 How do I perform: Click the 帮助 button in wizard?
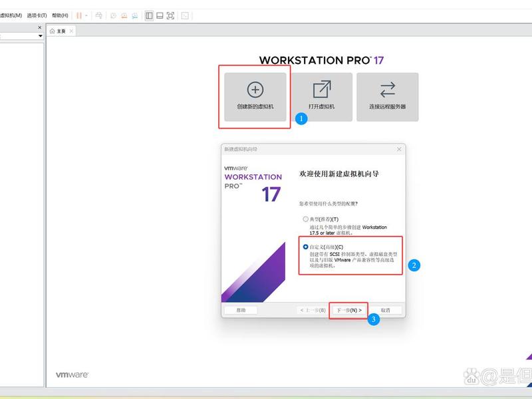coord(241,310)
